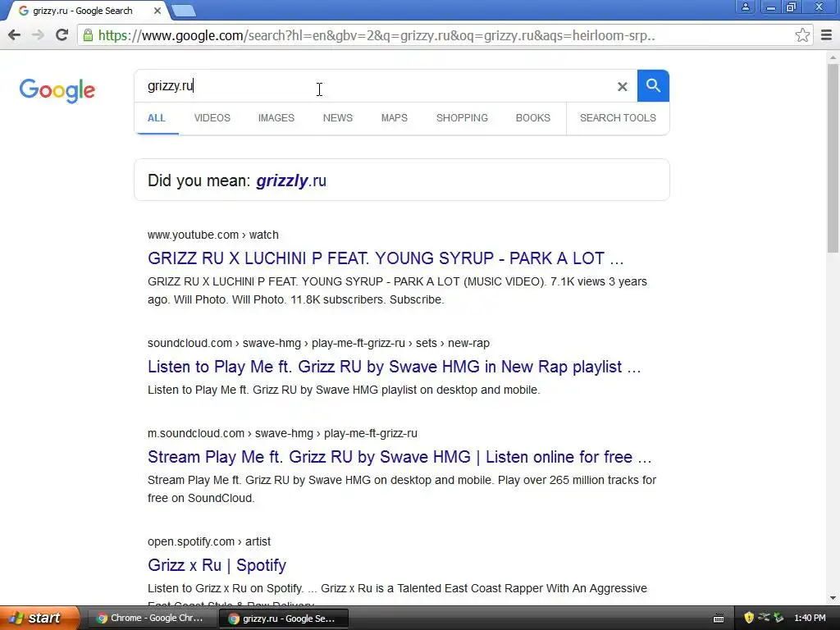The image size is (840, 630).
Task: Run the search with the blue magnifier button
Action: click(x=653, y=85)
